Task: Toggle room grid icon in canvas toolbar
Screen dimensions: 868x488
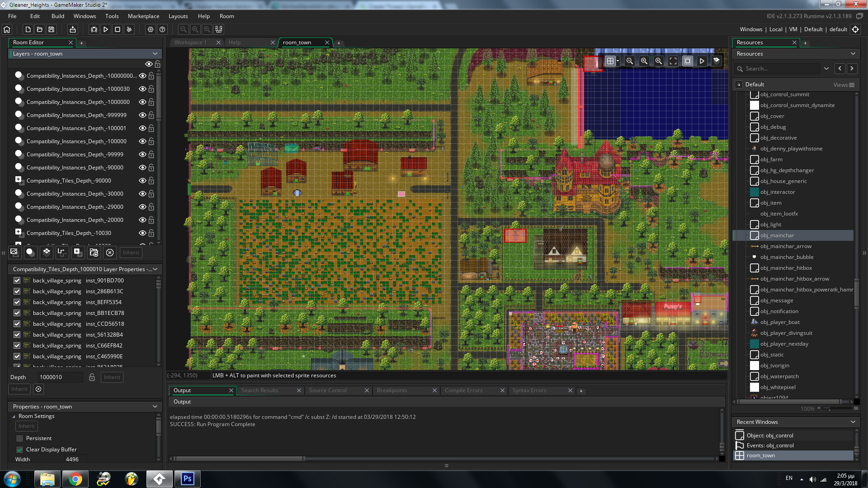Action: 610,61
